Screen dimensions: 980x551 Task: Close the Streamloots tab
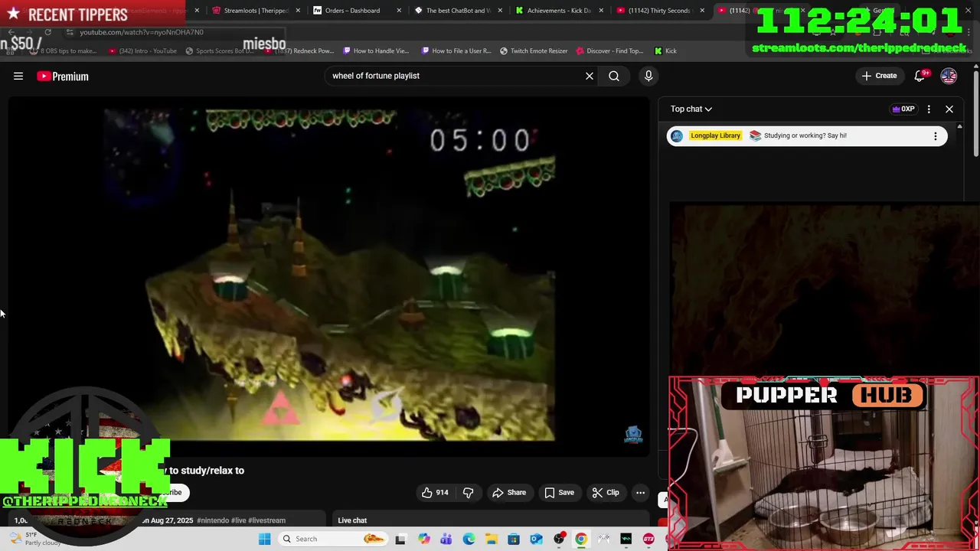pos(298,11)
